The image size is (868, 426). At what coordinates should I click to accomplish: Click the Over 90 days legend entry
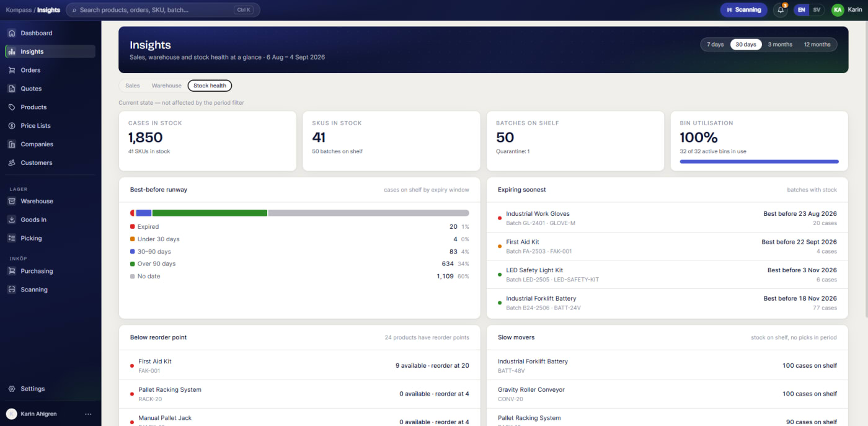[x=299, y=264]
